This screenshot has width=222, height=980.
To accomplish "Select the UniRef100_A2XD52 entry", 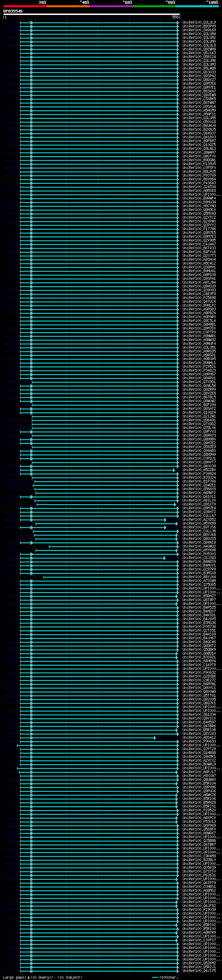I will pos(199,520).
